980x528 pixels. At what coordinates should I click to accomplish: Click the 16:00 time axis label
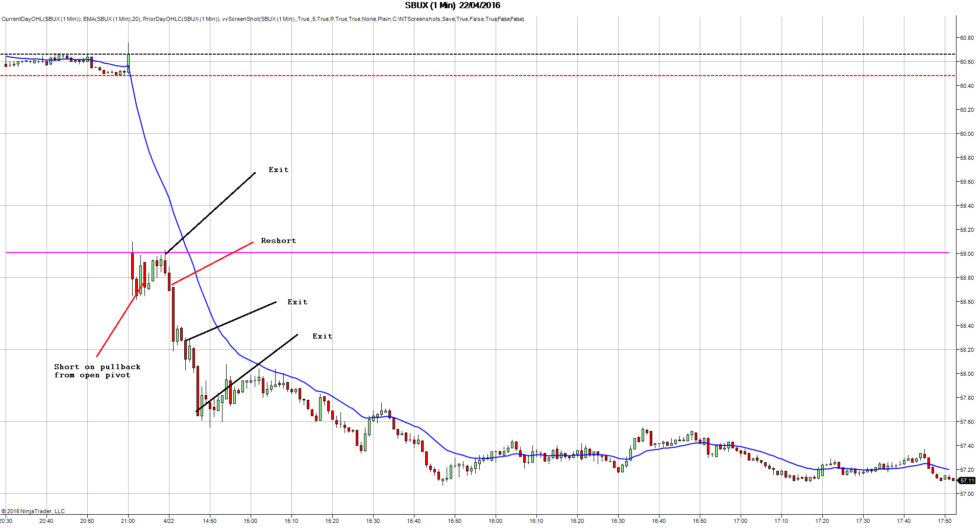point(495,521)
